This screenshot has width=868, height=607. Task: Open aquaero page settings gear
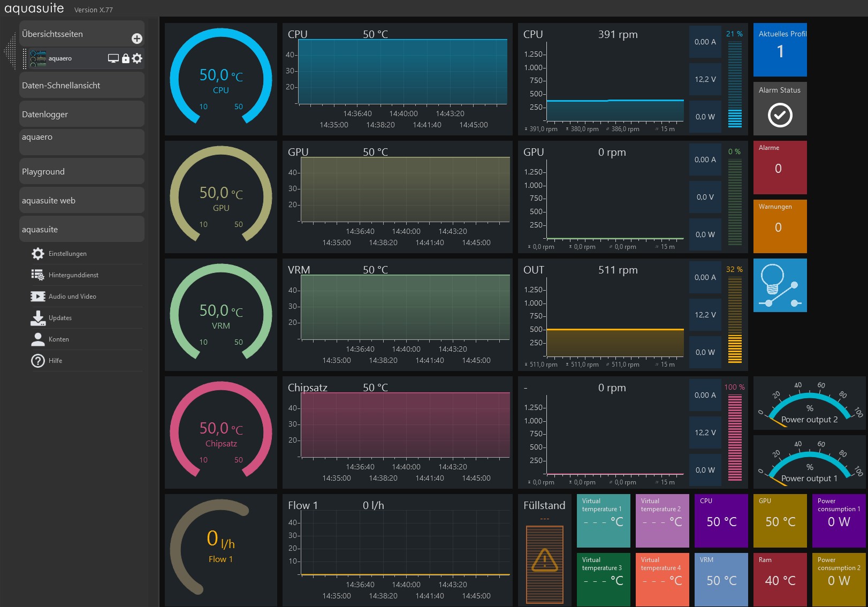[138, 58]
